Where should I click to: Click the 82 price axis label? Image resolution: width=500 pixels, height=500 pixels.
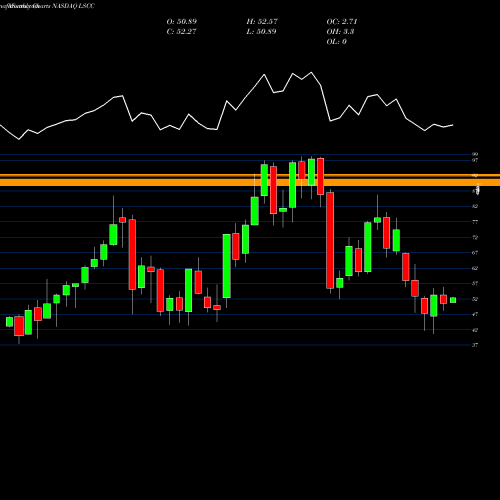click(475, 206)
